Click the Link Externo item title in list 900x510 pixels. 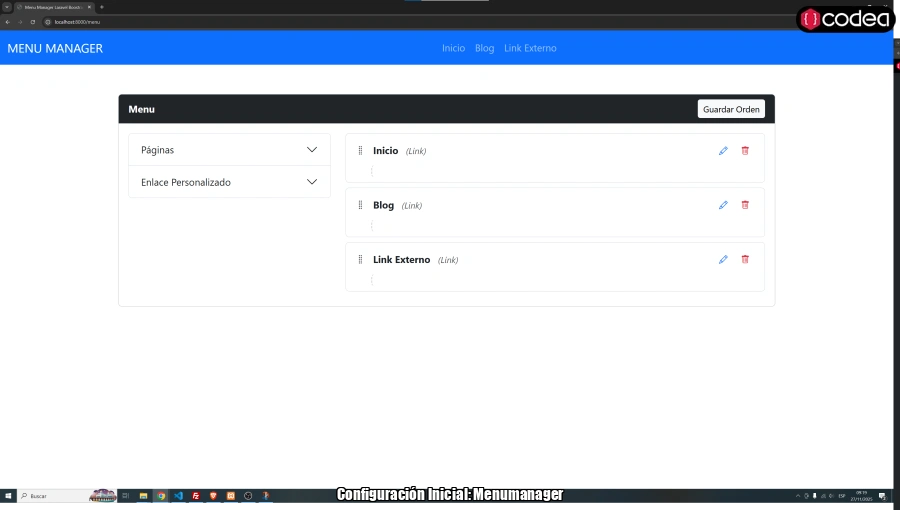pyautogui.click(x=401, y=260)
